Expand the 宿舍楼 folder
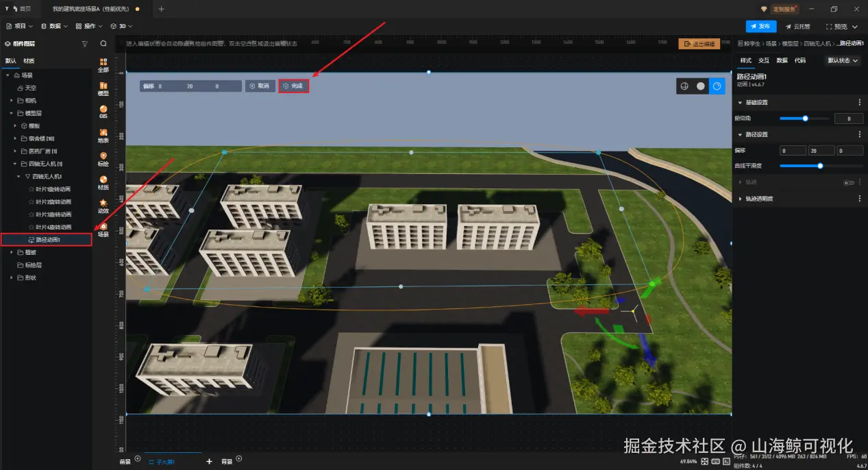The width and height of the screenshot is (868, 470). click(x=16, y=138)
